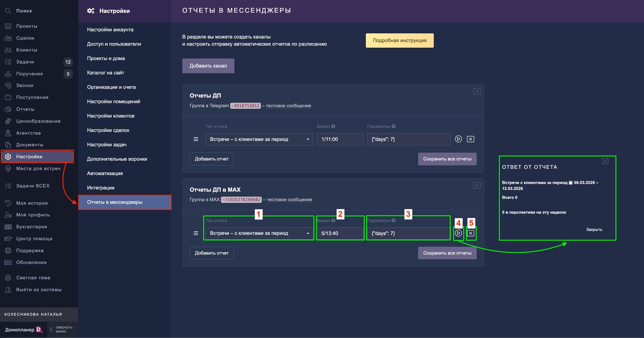
Task: Click тестовое сообщение link for MAX group
Action: tap(290, 200)
